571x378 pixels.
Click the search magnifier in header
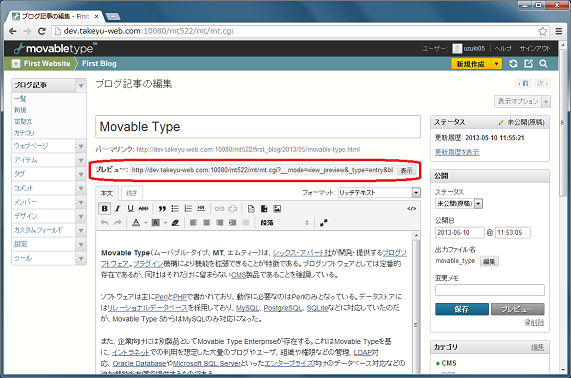[543, 64]
